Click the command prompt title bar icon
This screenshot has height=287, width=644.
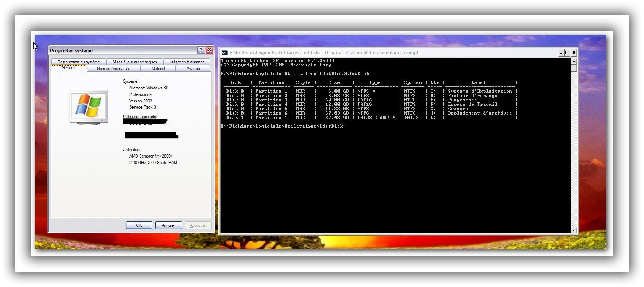225,53
